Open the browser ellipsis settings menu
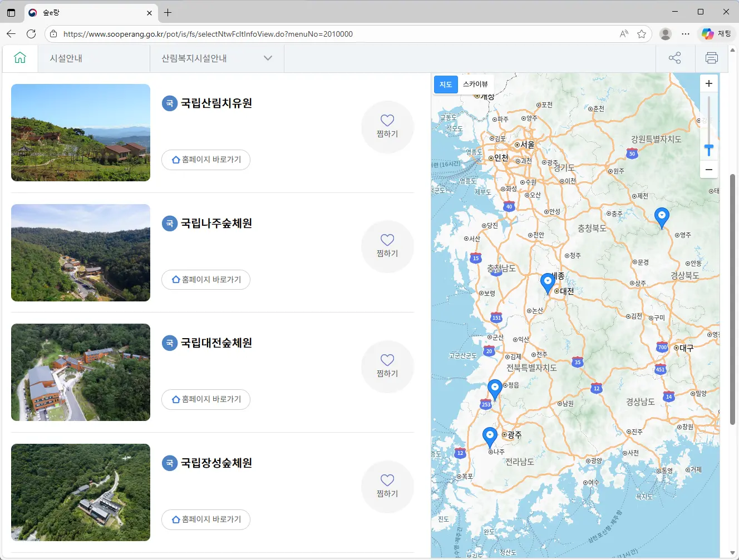Image resolution: width=739 pixels, height=560 pixels. [x=686, y=34]
